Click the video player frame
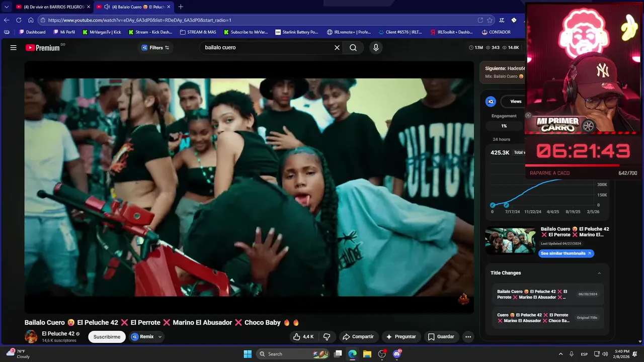 pos(249,187)
